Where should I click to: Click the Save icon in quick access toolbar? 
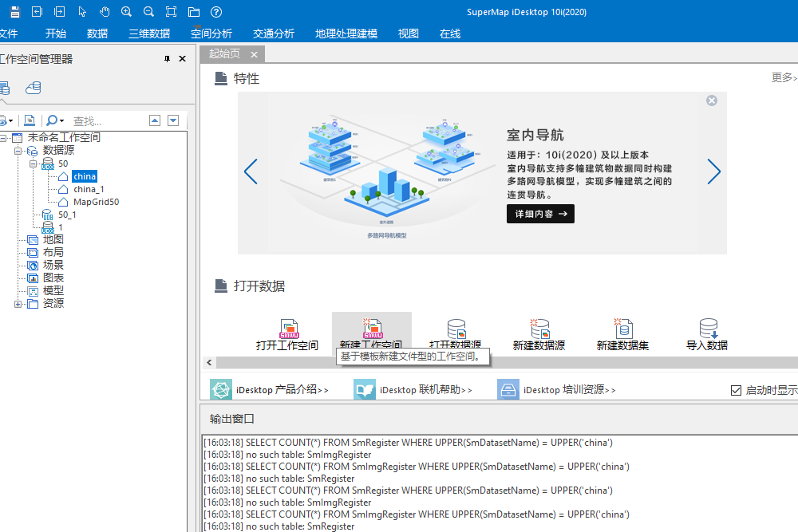(x=15, y=12)
